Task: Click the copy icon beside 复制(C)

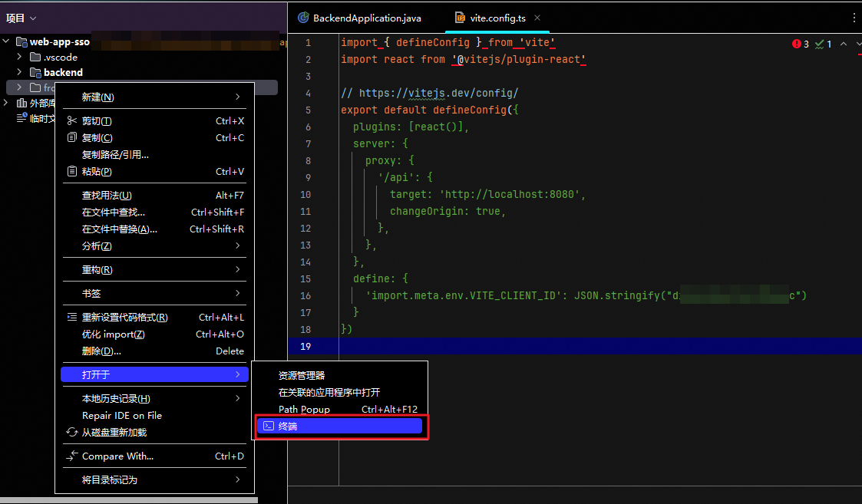Action: [x=72, y=137]
